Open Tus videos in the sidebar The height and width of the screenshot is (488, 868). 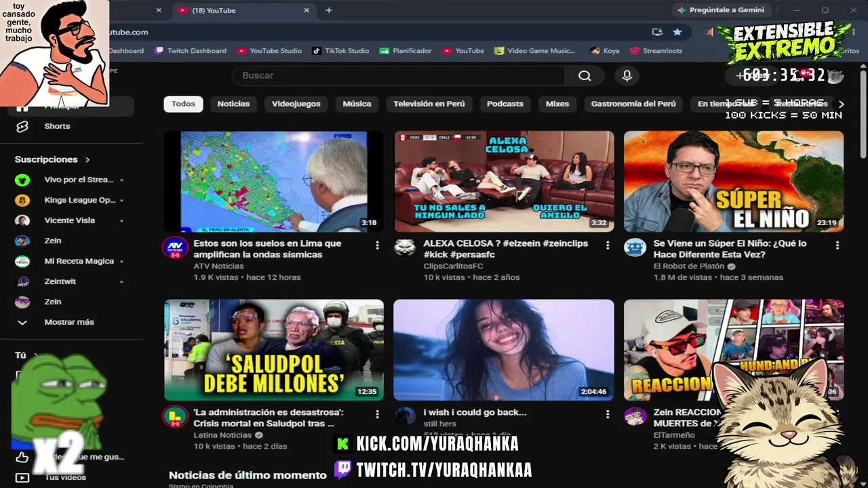click(65, 477)
